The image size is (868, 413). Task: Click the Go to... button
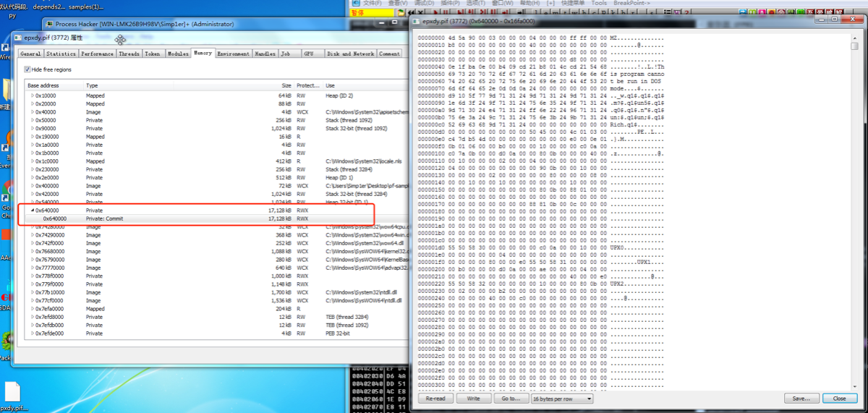click(x=511, y=399)
